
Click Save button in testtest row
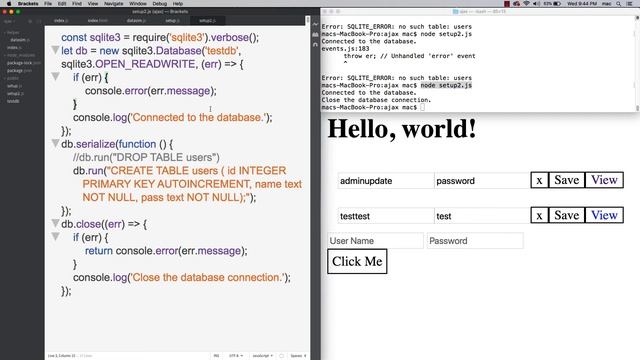[x=567, y=215]
